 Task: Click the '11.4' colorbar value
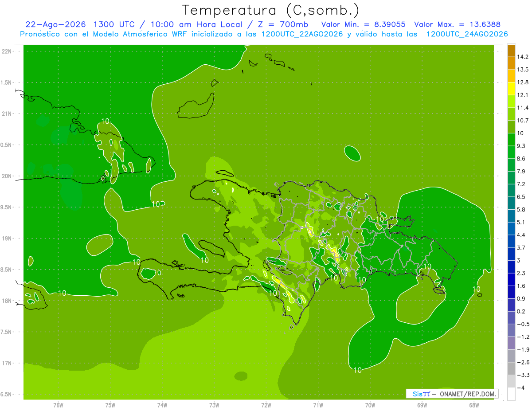pyautogui.click(x=523, y=108)
